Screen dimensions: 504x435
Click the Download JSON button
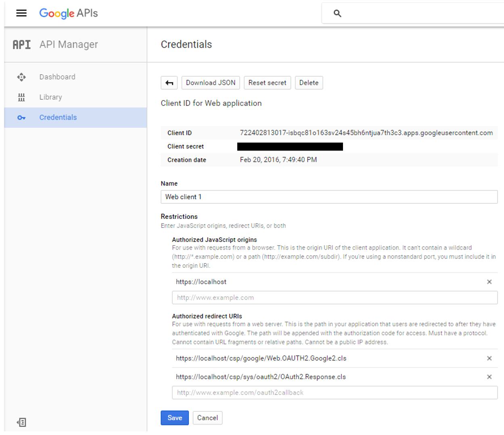pos(211,83)
